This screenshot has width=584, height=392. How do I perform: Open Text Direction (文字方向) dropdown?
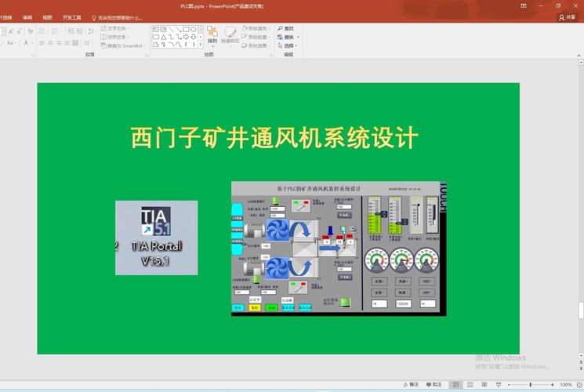115,29
